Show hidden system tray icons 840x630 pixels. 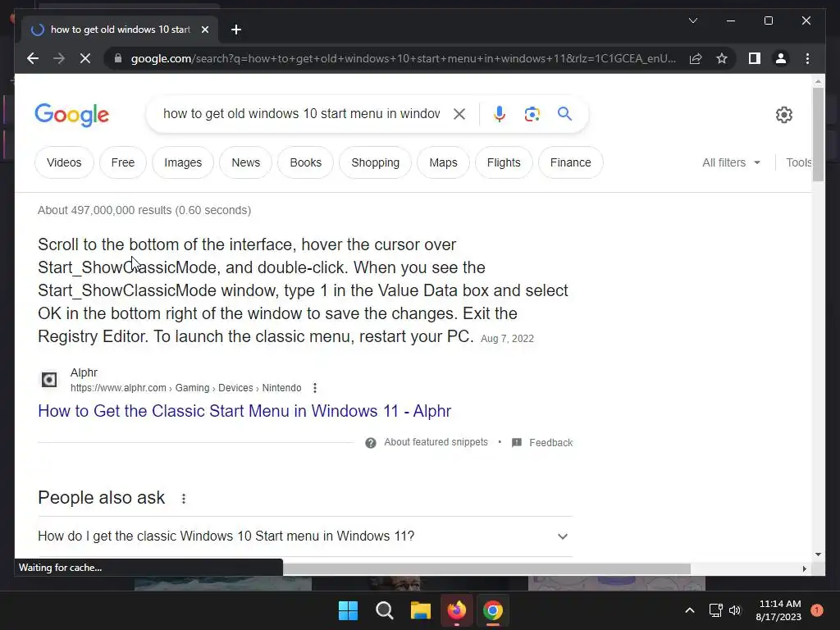coord(690,610)
